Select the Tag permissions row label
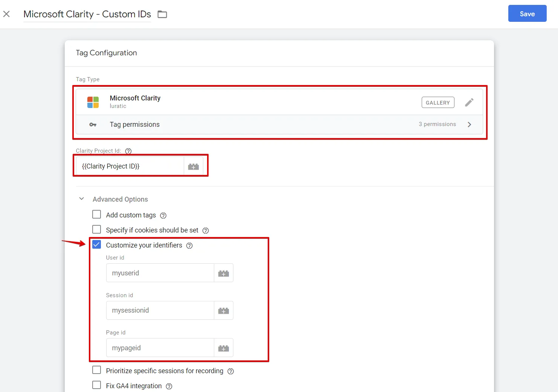This screenshot has width=558, height=392. (135, 125)
